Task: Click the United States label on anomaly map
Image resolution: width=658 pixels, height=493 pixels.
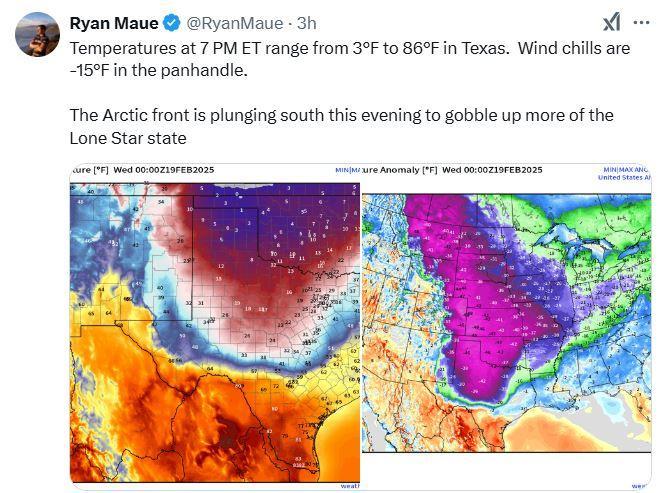Action: [620, 177]
